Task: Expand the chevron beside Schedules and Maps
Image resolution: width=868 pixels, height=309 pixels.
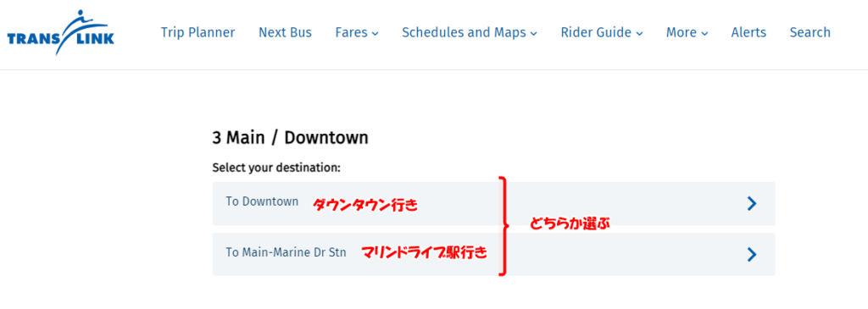Action: pos(534,34)
